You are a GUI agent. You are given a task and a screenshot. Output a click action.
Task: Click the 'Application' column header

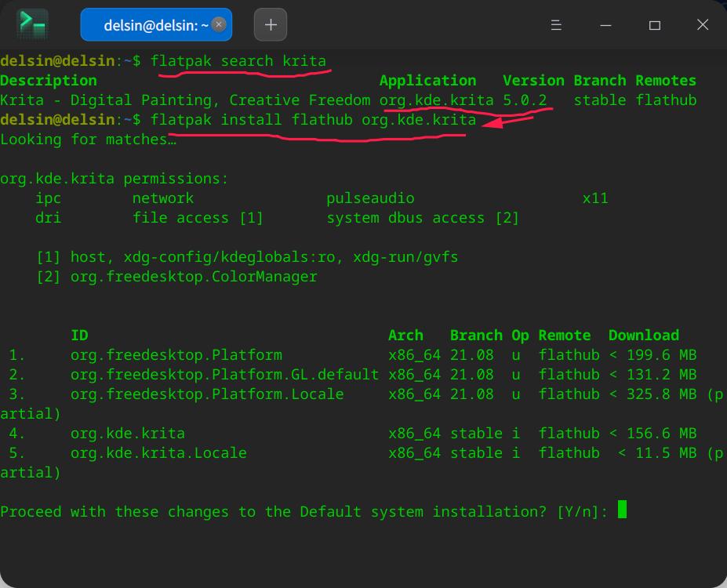point(427,81)
